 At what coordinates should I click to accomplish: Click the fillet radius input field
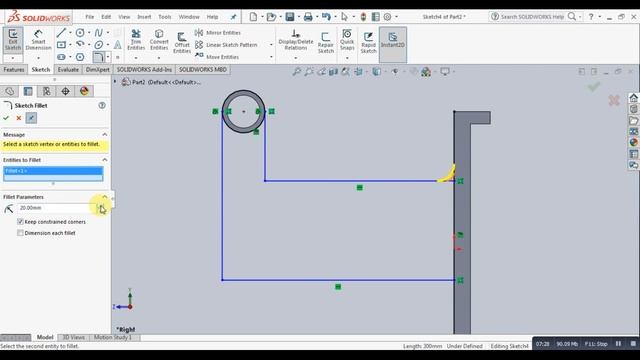click(56, 208)
